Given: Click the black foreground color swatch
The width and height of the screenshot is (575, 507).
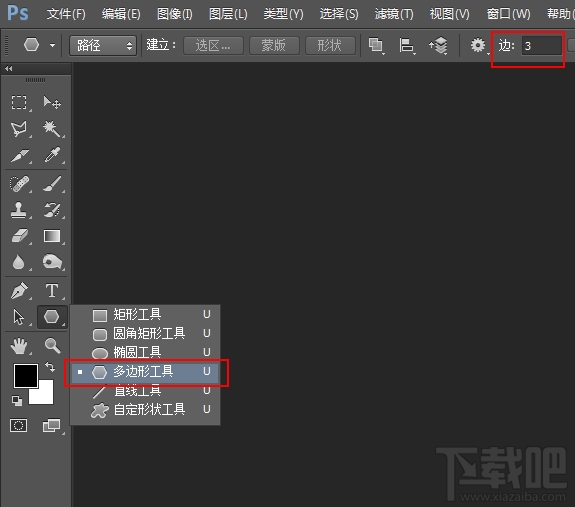Looking at the screenshot, I should point(26,376).
